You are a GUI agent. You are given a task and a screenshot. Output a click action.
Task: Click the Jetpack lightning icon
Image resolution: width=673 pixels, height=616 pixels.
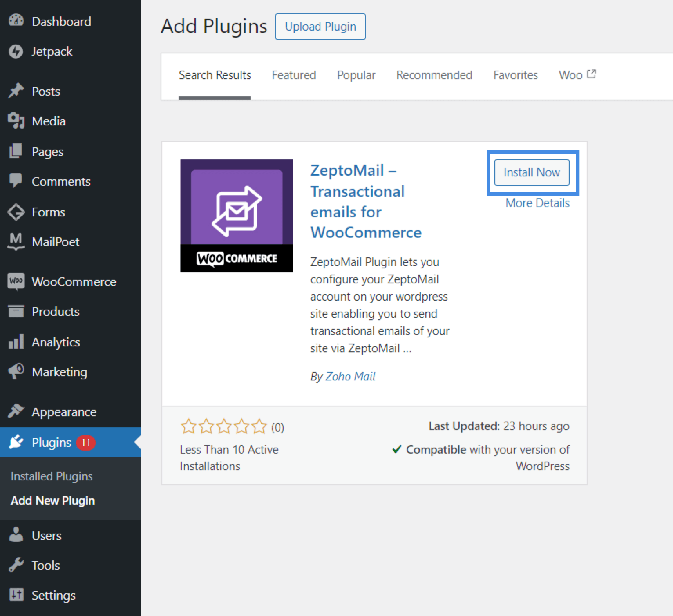pyautogui.click(x=16, y=51)
